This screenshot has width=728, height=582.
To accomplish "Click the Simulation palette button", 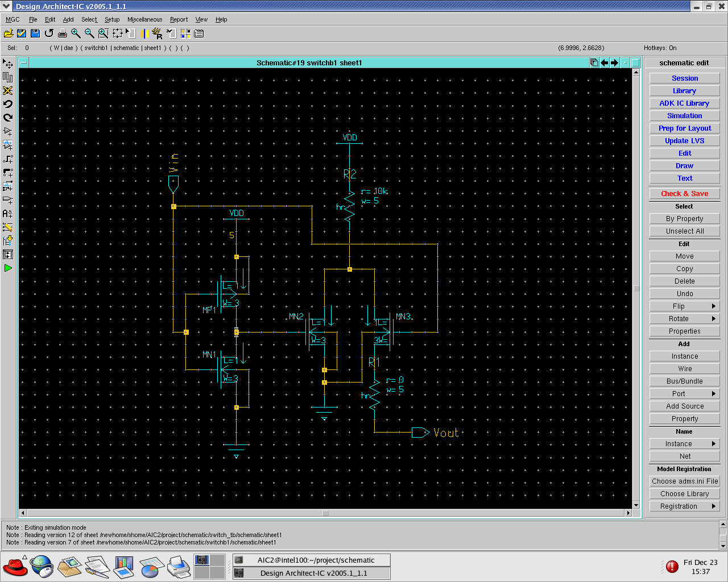I will pyautogui.click(x=684, y=116).
